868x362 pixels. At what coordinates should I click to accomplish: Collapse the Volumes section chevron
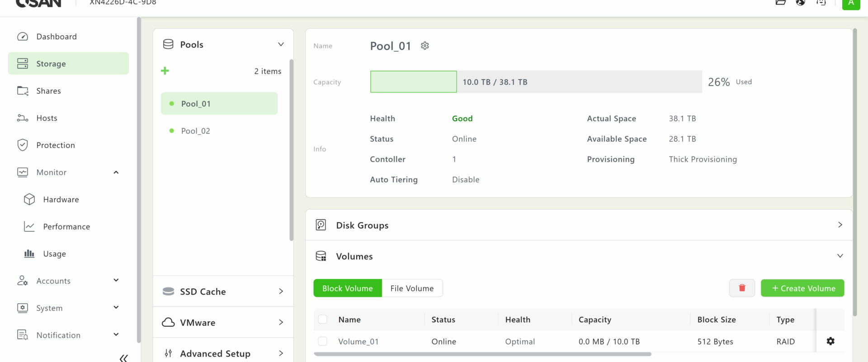pos(840,256)
